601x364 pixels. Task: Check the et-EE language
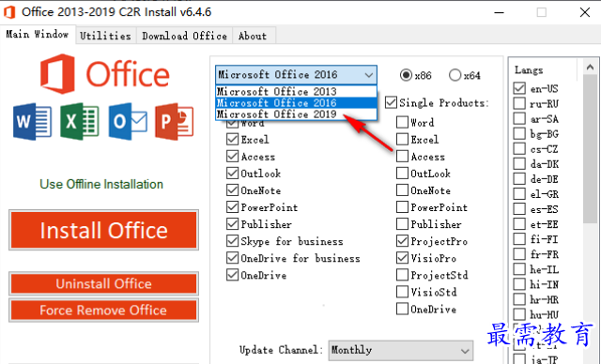click(x=519, y=224)
